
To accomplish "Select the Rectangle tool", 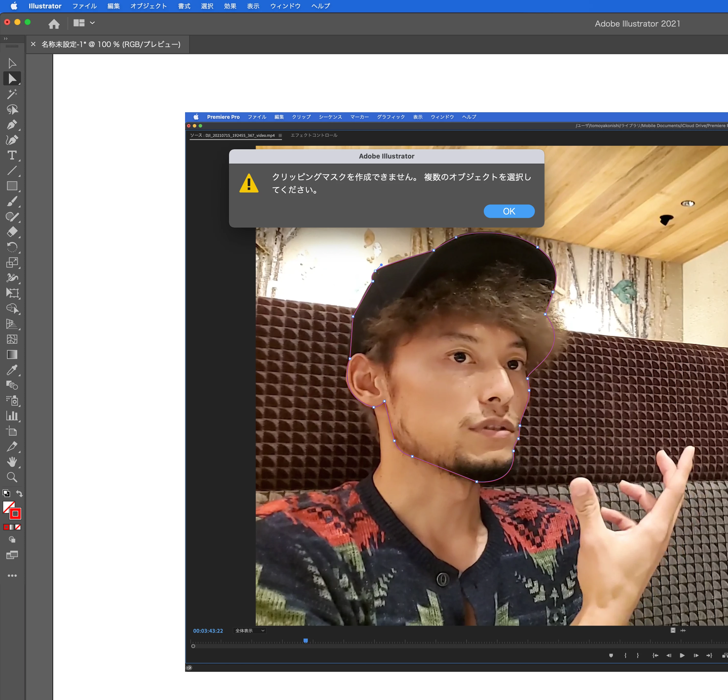I will (x=12, y=186).
